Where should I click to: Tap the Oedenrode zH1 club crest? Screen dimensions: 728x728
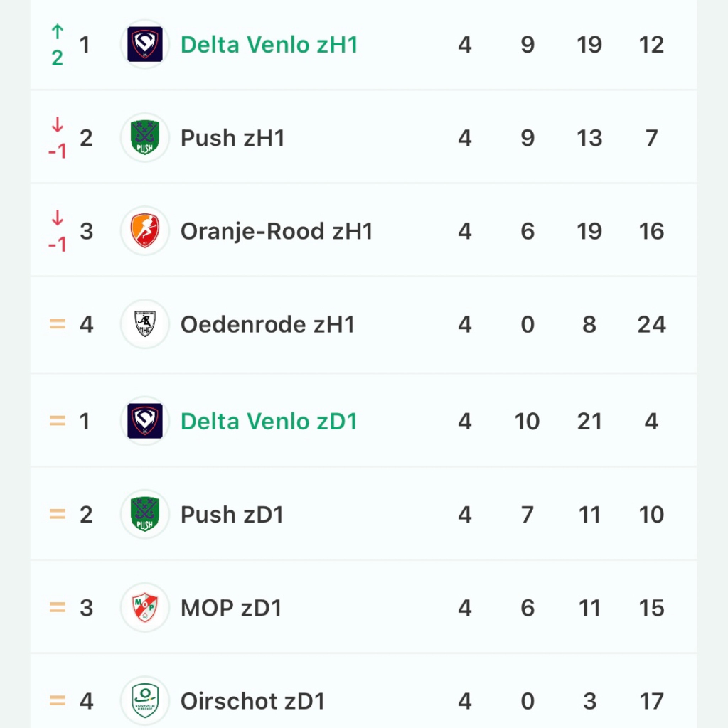[145, 324]
